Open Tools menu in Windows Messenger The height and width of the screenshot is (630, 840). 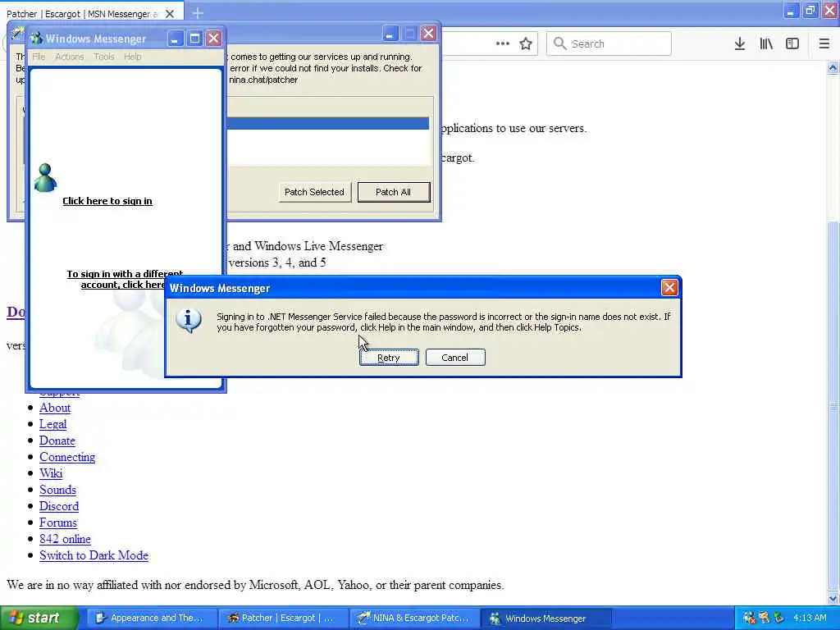104,57
